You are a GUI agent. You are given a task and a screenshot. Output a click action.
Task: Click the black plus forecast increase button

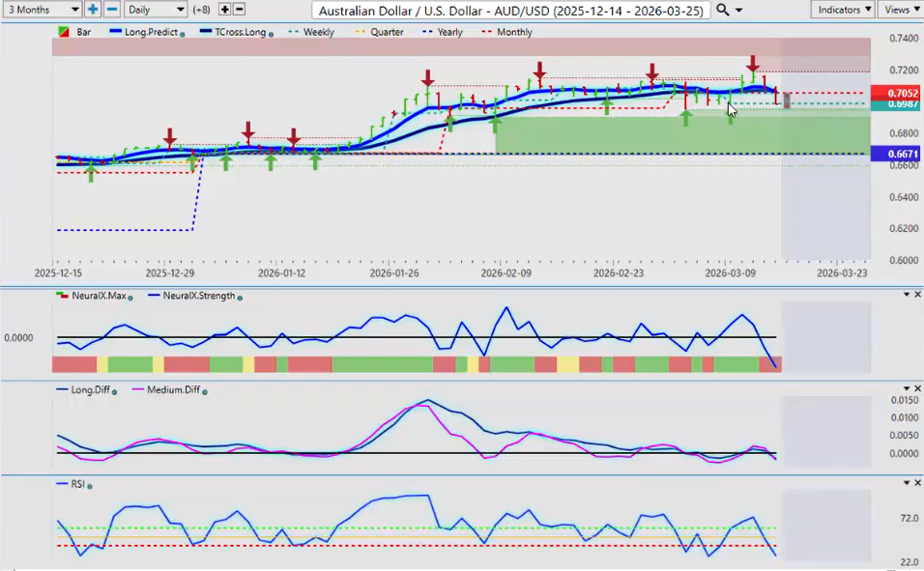point(224,10)
